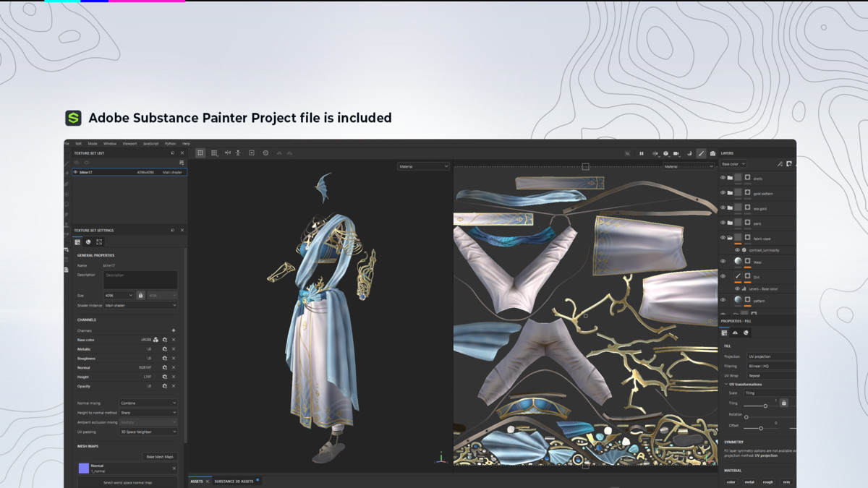Toggle visibility of blinn17 texture set
This screenshot has width=868, height=488.
pos(76,172)
